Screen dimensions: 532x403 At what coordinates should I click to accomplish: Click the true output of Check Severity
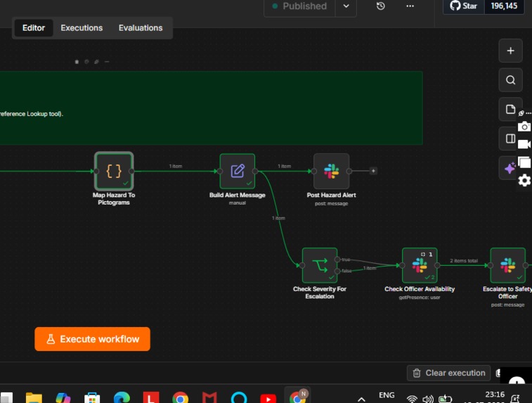(x=337, y=260)
